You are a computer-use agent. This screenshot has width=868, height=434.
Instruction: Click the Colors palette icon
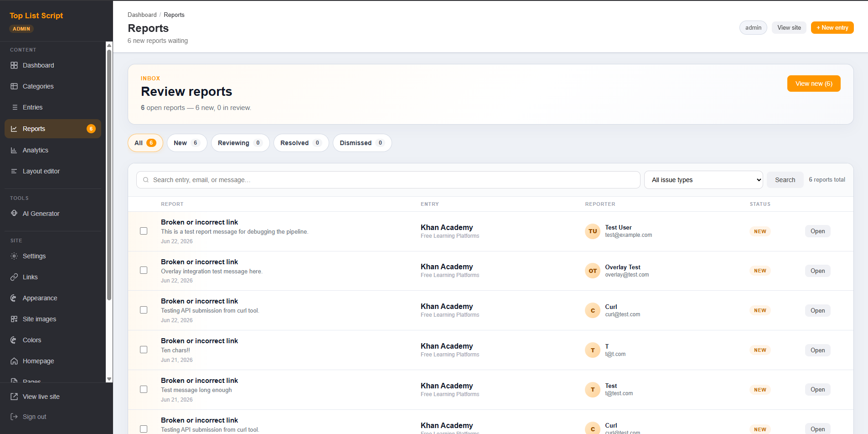pos(14,340)
